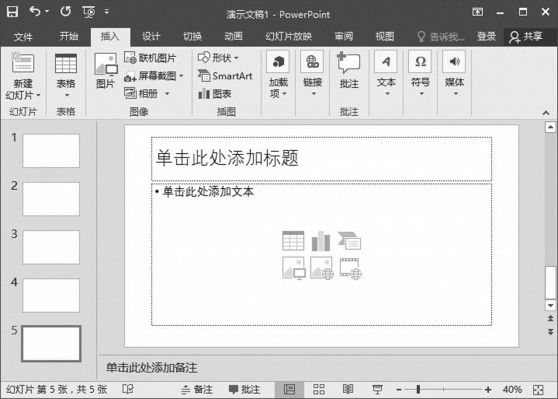
Task: Open the 加载项 add-ins menu
Action: pos(278,75)
